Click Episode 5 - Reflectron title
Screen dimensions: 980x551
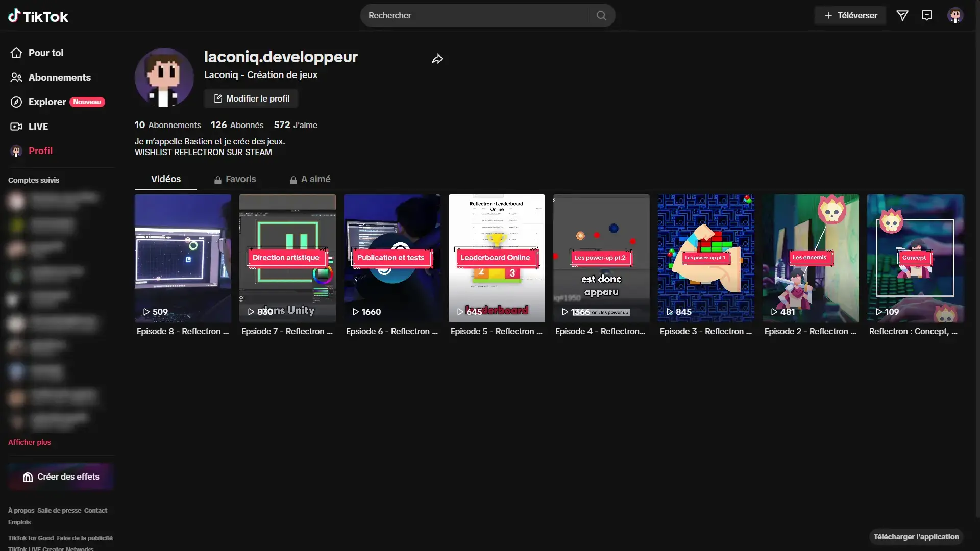coord(497,332)
